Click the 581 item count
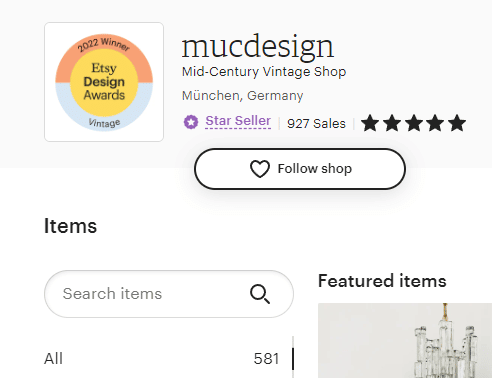This screenshot has height=378, width=492. (x=266, y=359)
